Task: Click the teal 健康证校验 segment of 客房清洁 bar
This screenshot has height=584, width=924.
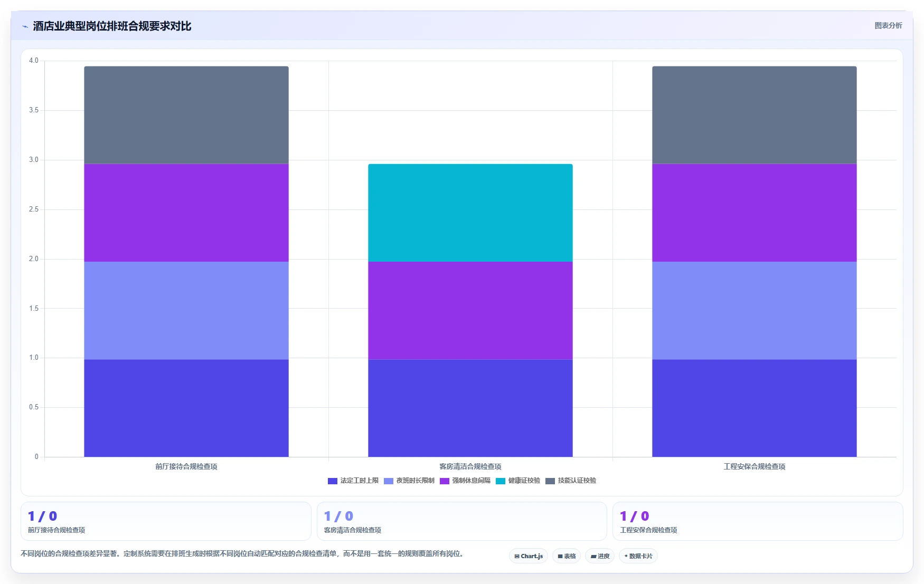Action: (470, 213)
